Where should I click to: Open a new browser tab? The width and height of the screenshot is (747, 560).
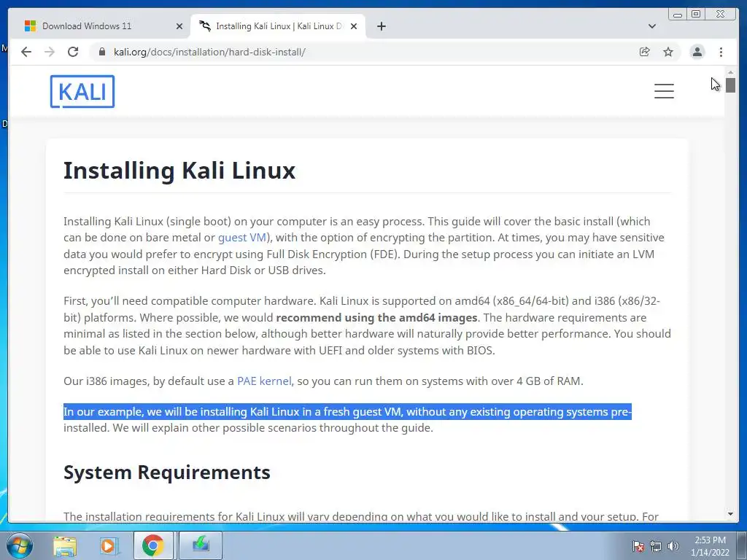point(381,26)
